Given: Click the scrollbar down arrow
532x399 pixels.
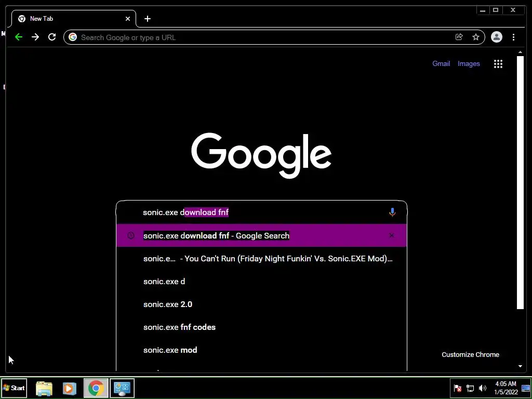Looking at the screenshot, I should pyautogui.click(x=520, y=366).
